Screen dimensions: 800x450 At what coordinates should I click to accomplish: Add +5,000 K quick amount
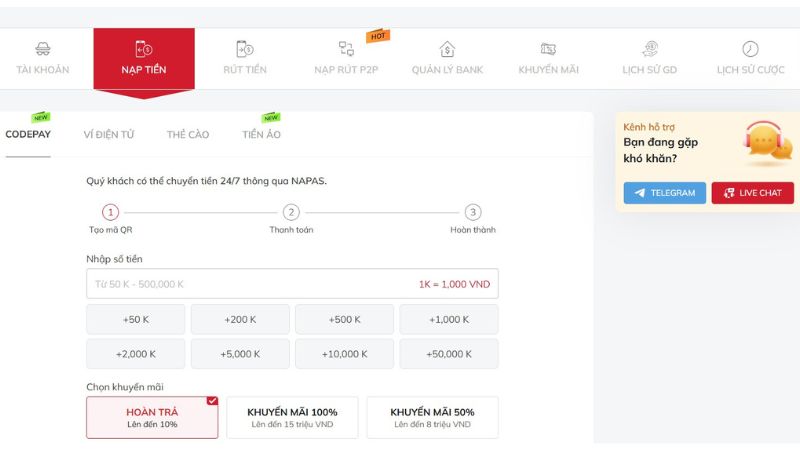click(x=240, y=354)
